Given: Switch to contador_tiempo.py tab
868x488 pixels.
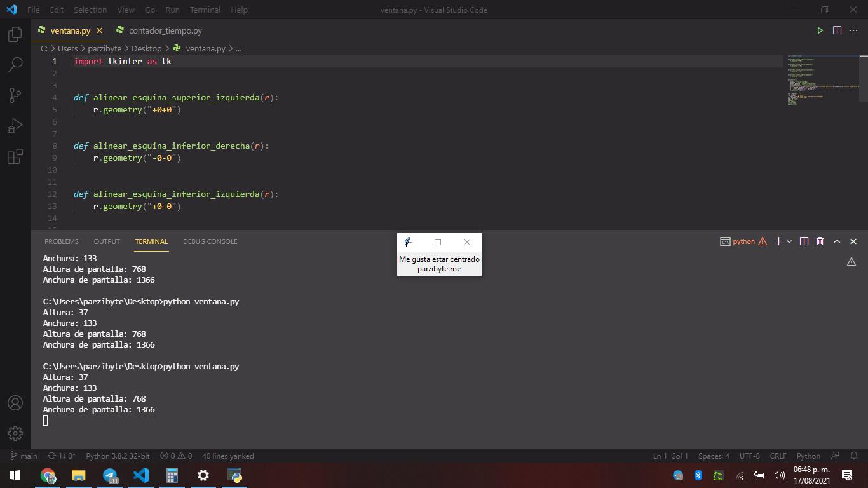Looking at the screenshot, I should 159,30.
